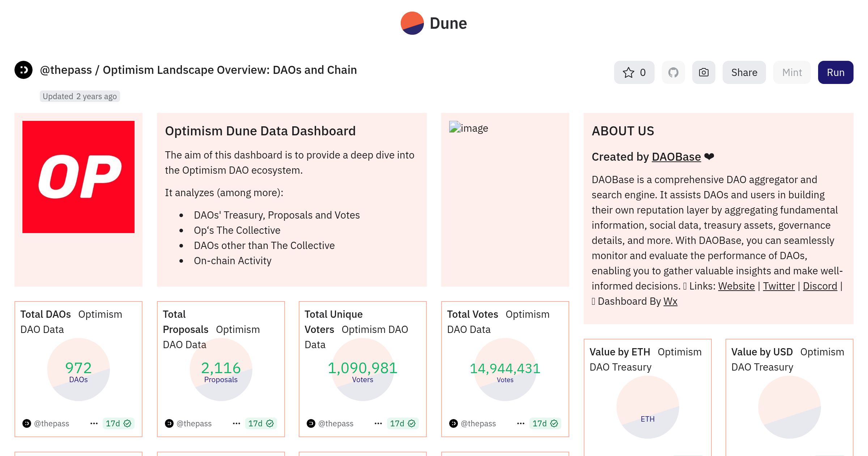Open the GitHub icon button
Viewport: 868px width, 456px height.
tap(673, 72)
